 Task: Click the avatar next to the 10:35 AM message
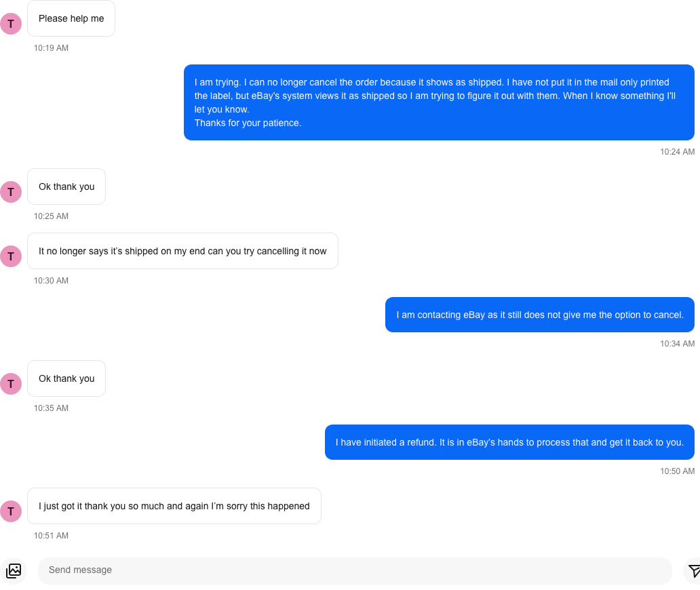click(x=11, y=384)
